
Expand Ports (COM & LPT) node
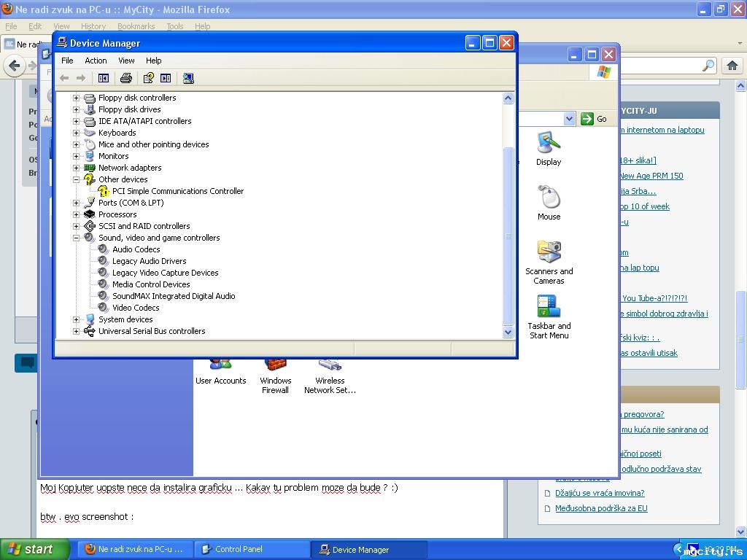[x=76, y=203]
